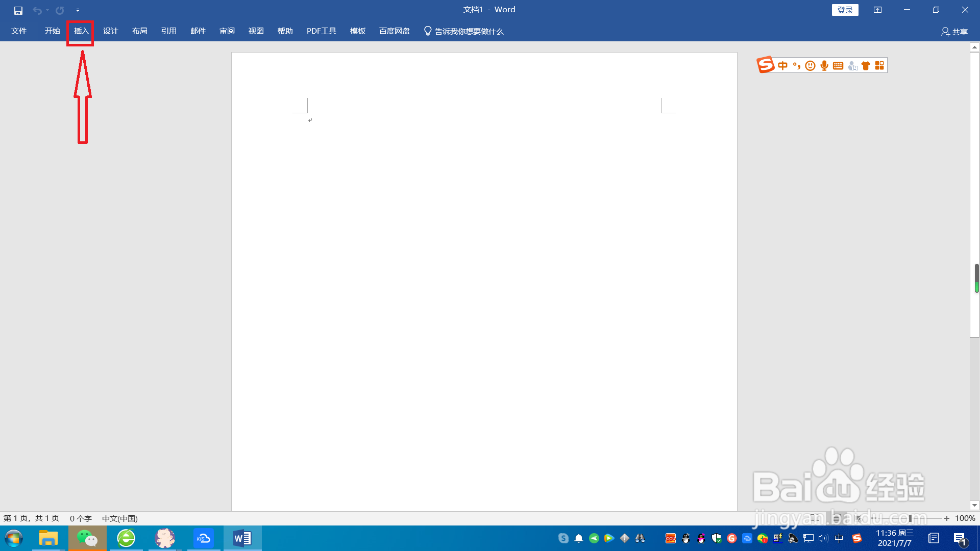
Task: Click the 共享 share button
Action: 954,32
